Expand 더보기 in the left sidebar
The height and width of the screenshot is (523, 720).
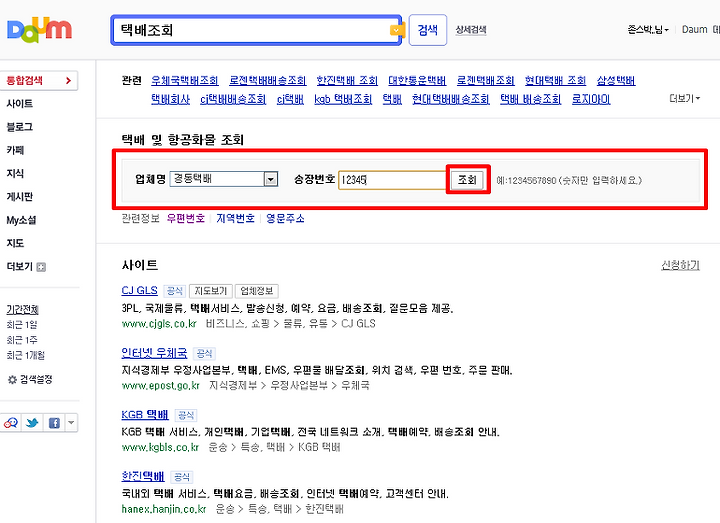click(26, 267)
